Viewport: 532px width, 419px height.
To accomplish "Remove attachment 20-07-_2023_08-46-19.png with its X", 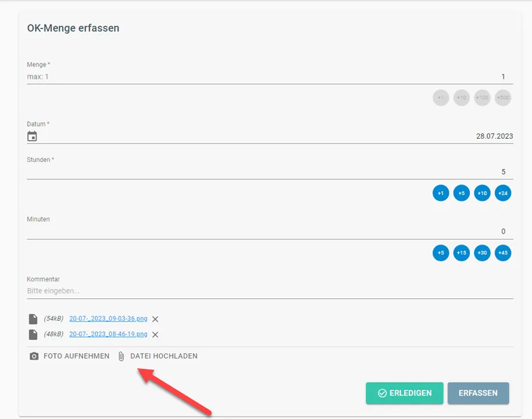I will (x=155, y=335).
